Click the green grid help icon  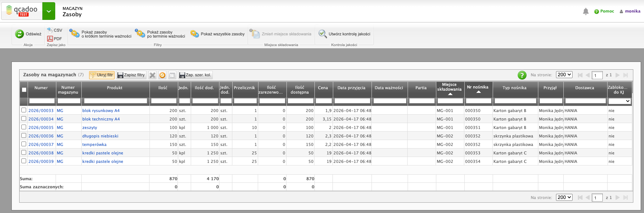pos(522,75)
